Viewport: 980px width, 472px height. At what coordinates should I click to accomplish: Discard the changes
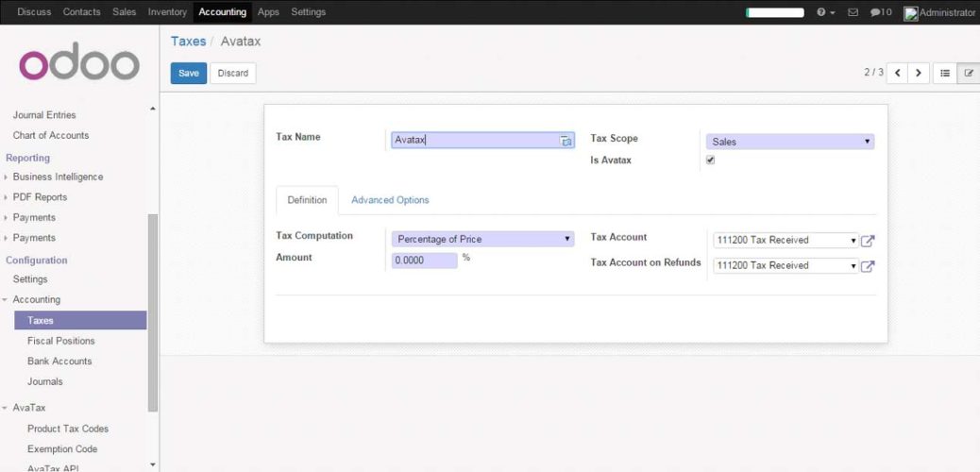[x=233, y=73]
